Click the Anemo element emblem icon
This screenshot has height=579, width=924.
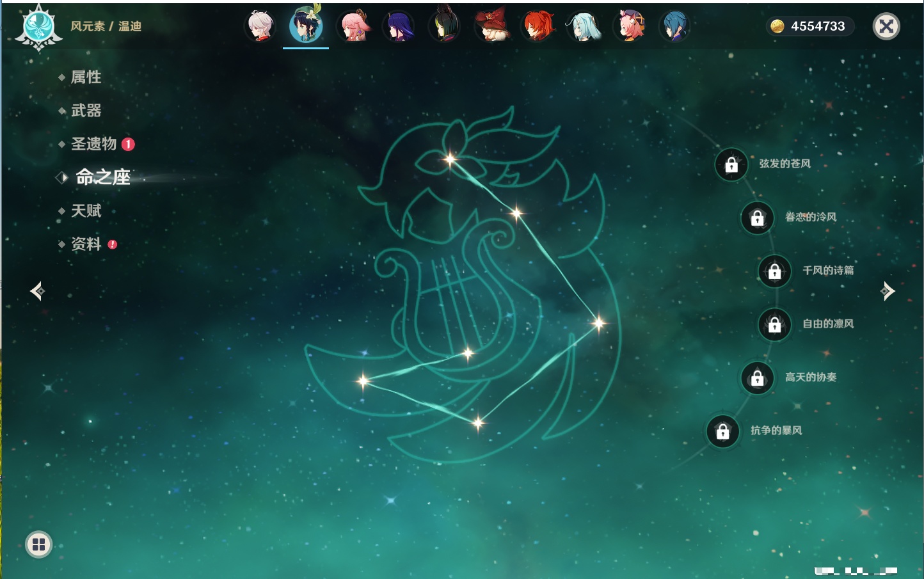coord(38,27)
